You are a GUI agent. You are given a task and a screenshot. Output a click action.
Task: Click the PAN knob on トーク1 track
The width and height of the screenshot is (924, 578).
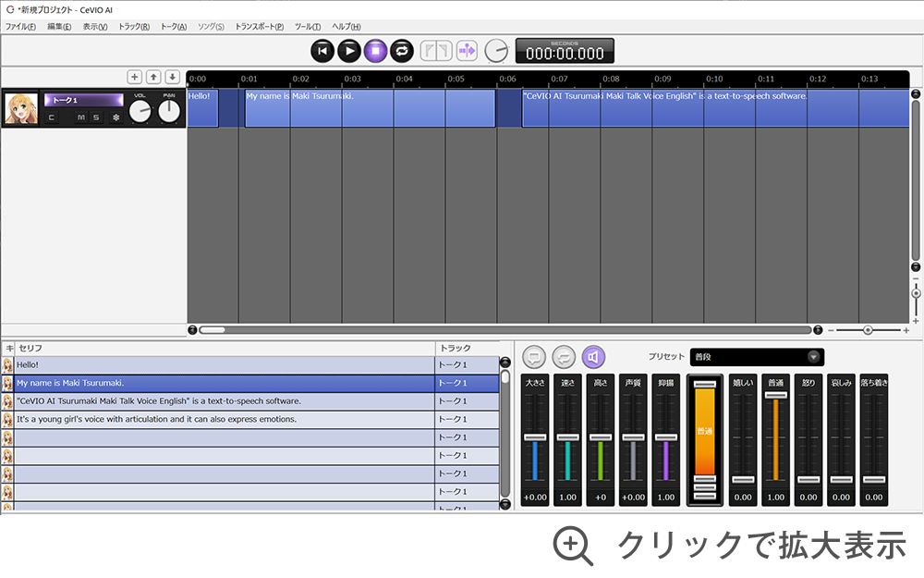[x=169, y=111]
